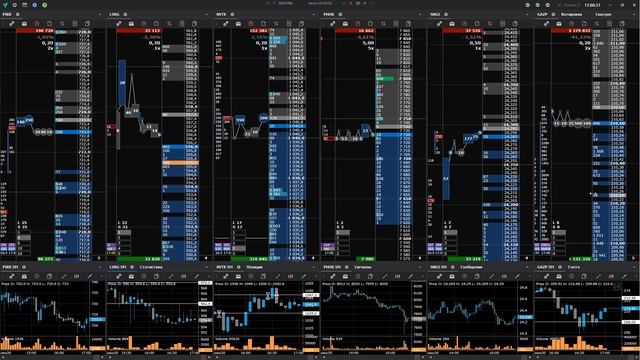Screen dimensions: 640x360
Task: Click clock icon in GAZP order book toolbar
Action: tap(572, 24)
